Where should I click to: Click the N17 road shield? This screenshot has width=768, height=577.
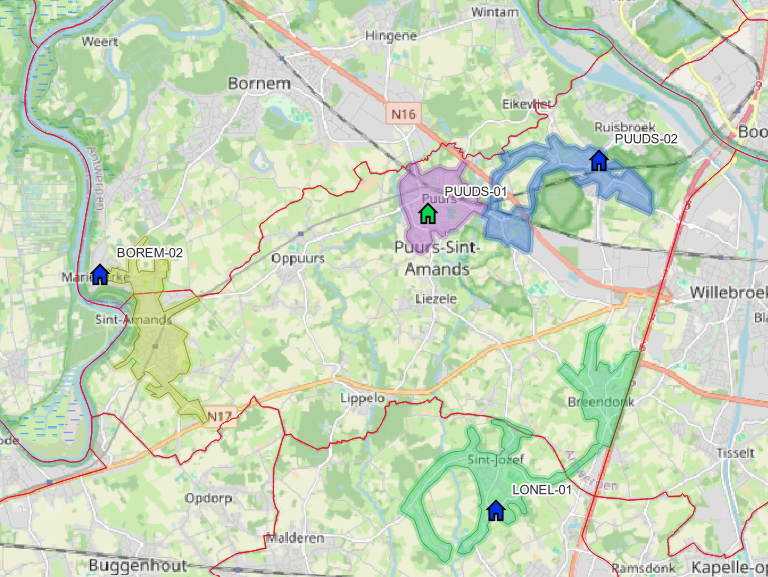coord(219,416)
